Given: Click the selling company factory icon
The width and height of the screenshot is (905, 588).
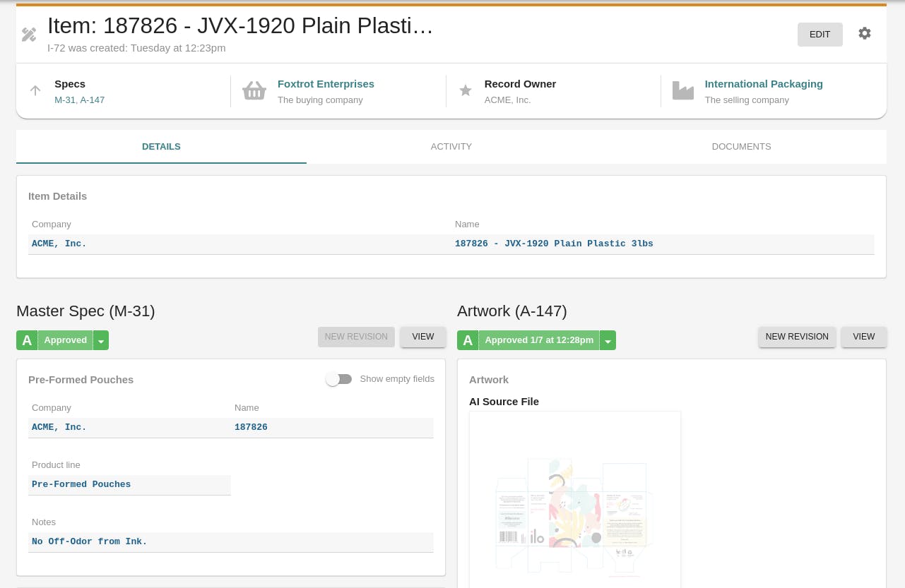Looking at the screenshot, I should [x=683, y=91].
